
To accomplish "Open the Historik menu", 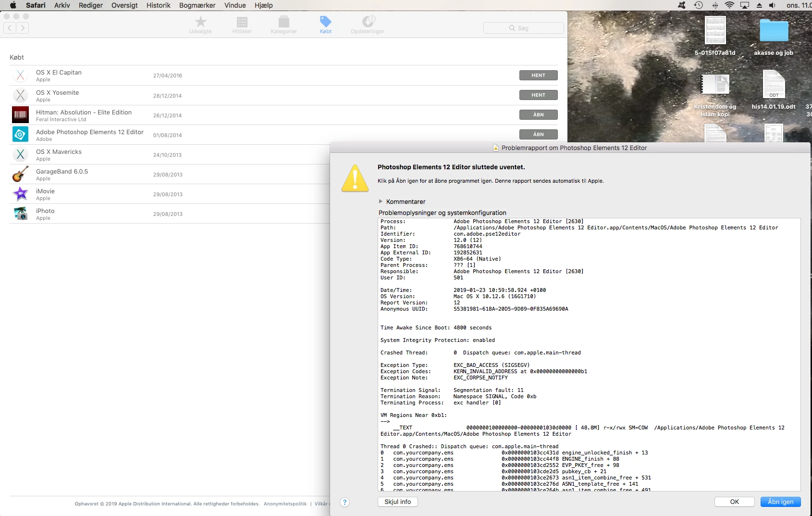I will point(159,5).
